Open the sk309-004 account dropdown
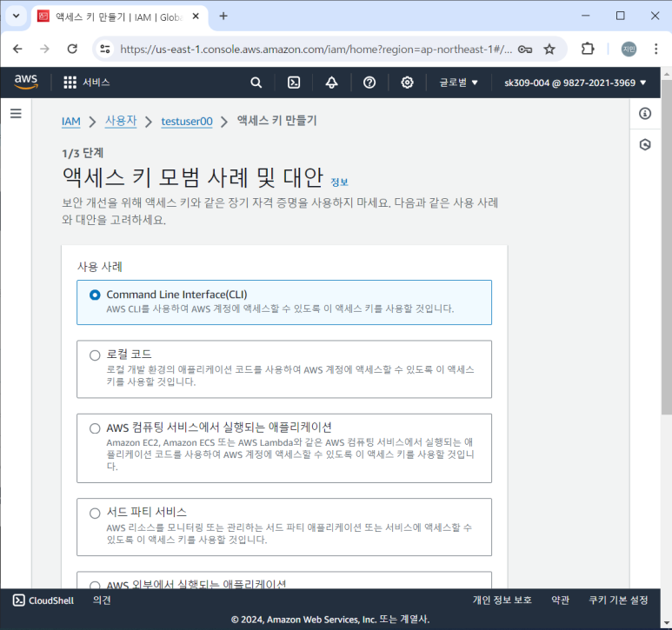Image resolution: width=672 pixels, height=630 pixels. coord(576,83)
